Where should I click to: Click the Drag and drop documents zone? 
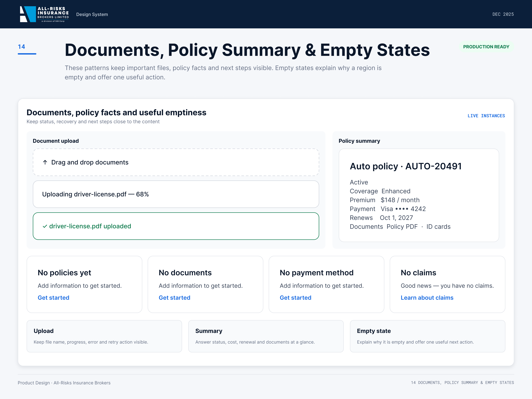(x=176, y=162)
